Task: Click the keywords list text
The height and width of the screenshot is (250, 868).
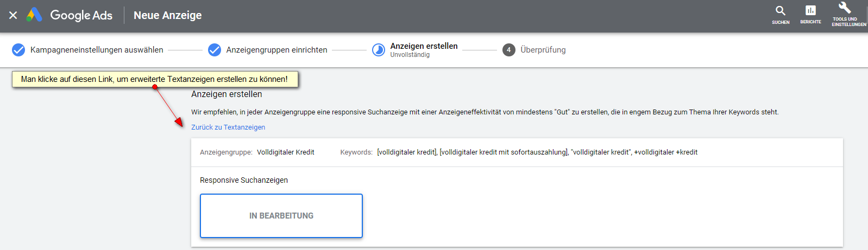Action: pyautogui.click(x=537, y=152)
